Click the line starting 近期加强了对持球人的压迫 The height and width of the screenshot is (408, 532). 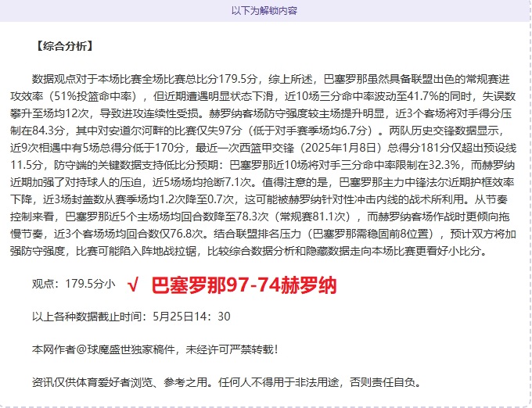point(262,182)
